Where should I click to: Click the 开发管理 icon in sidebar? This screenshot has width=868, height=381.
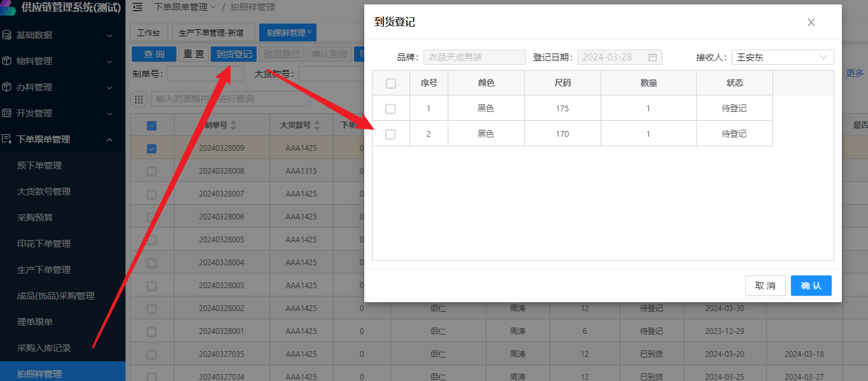(x=7, y=113)
